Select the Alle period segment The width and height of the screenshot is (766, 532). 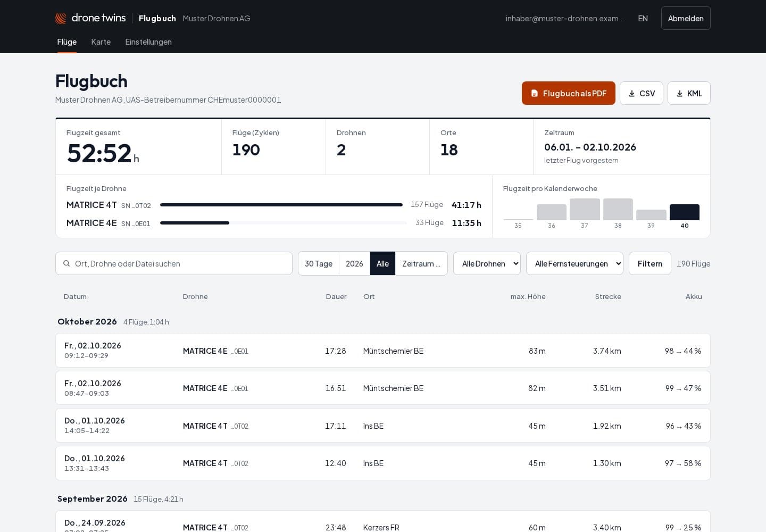pos(382,263)
